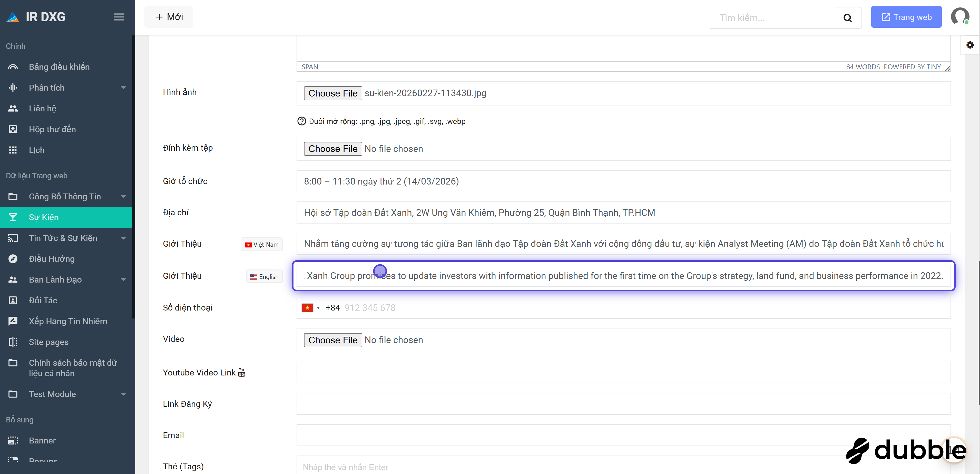Choose File for Video
Screen dimensions: 980x474
333,340
